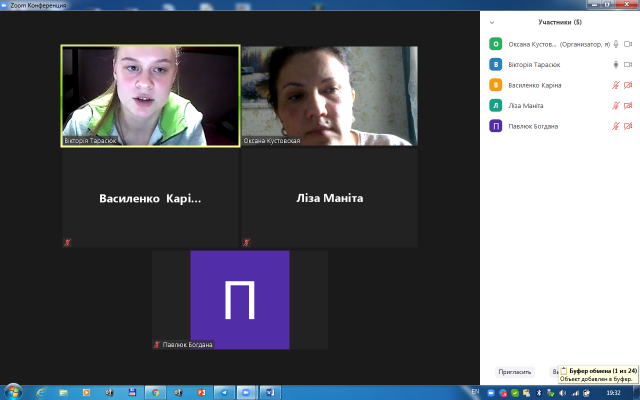Click the 19:32 clock in taskbar

click(613, 393)
